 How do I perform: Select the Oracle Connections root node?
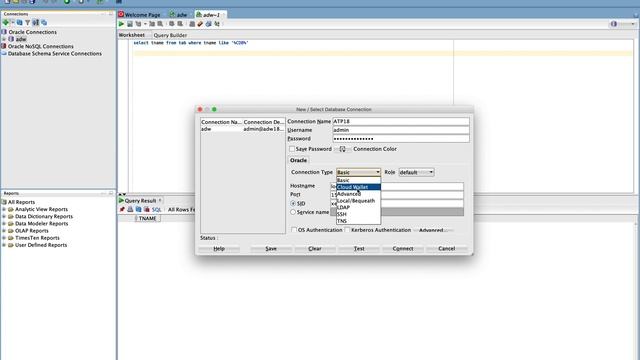[x=33, y=32]
